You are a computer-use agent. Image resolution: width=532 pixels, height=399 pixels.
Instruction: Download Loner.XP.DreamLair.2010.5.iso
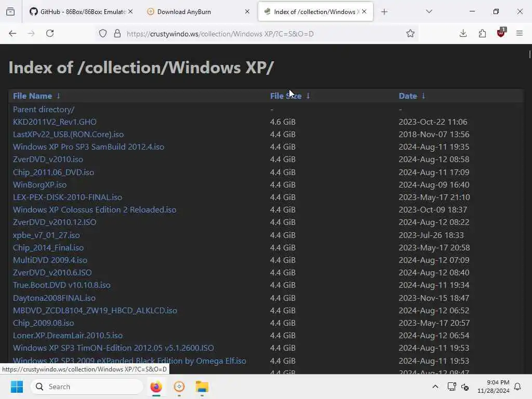point(68,335)
